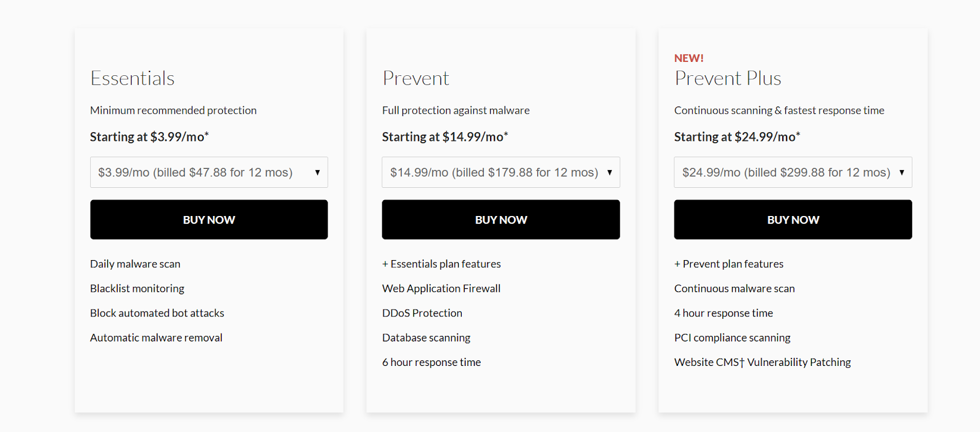Click the Prevent Plus plan title
This screenshot has width=980, height=432.
point(728,78)
